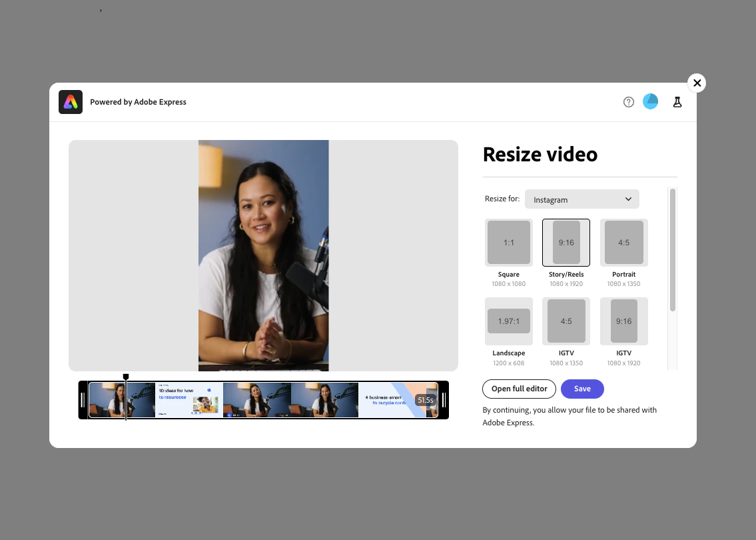
Task: Choose the IGTV 1080x1920 size option
Action: [623, 321]
